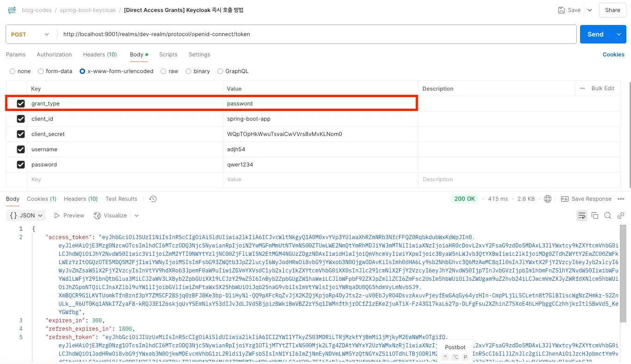This screenshot has width=631, height=364.
Task: Click the Share button
Action: [612, 10]
